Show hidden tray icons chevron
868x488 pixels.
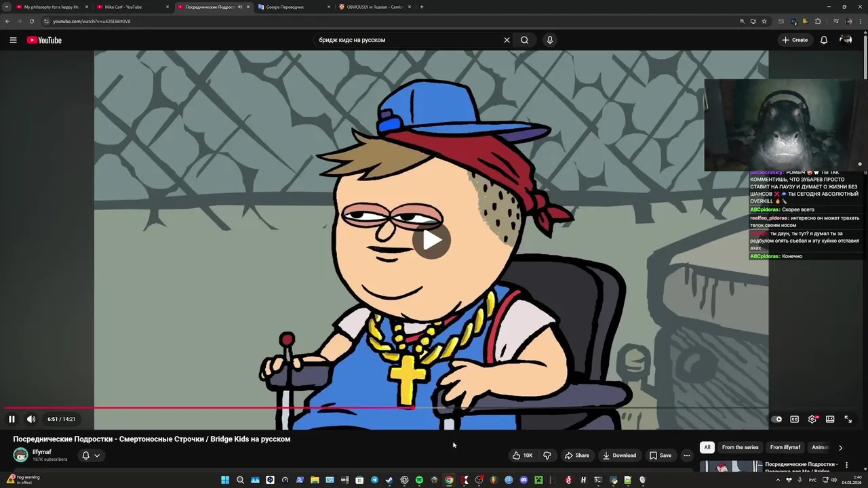[x=778, y=480]
